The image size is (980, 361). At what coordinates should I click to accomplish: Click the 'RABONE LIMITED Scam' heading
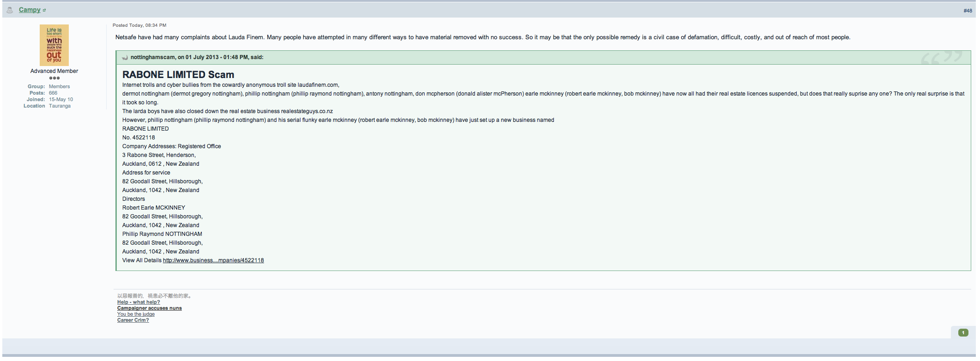click(x=178, y=75)
